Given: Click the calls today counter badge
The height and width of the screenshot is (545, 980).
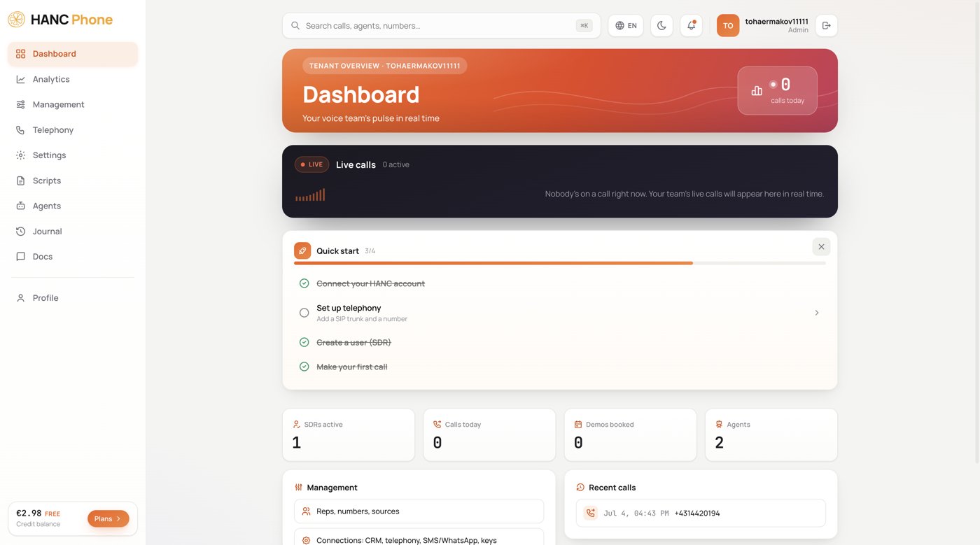Looking at the screenshot, I should pyautogui.click(x=777, y=90).
